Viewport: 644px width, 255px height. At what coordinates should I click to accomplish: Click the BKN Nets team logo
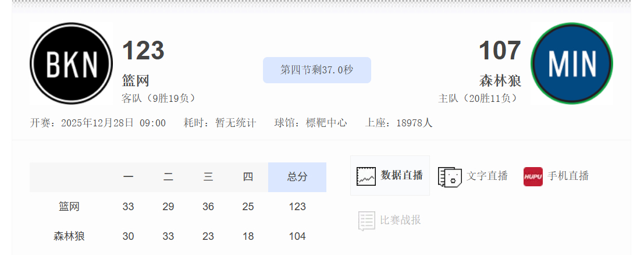(71, 63)
